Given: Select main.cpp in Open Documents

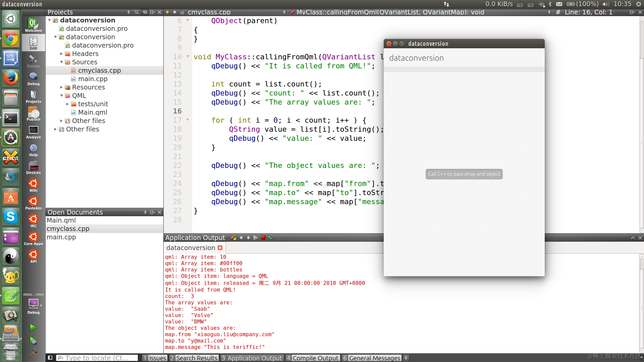Looking at the screenshot, I should pyautogui.click(x=61, y=237).
